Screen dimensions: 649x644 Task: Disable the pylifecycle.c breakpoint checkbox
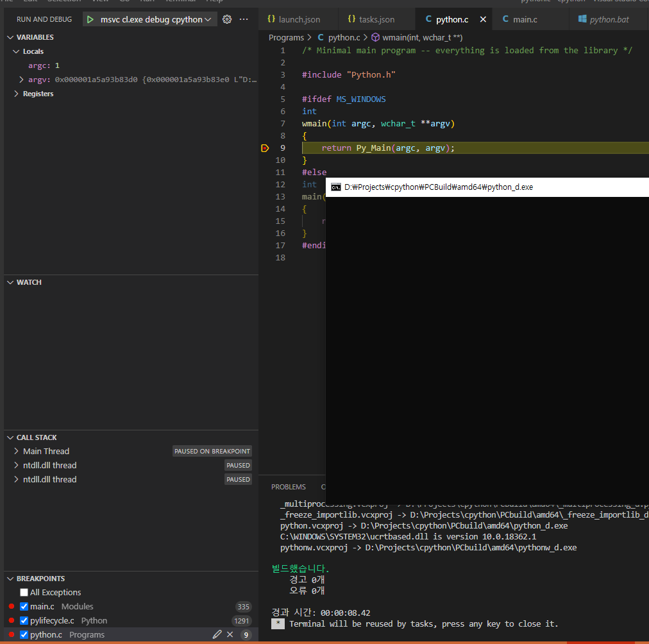tap(24, 620)
